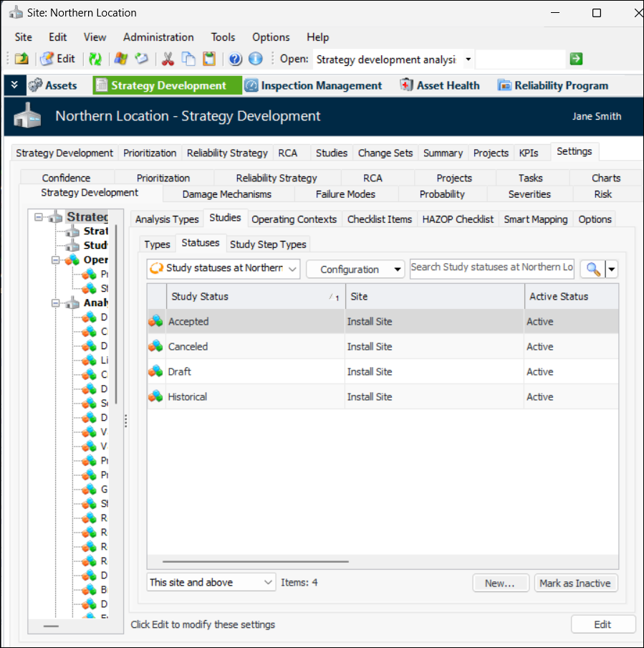Click the Cut scissors icon
The width and height of the screenshot is (644, 648).
168,59
